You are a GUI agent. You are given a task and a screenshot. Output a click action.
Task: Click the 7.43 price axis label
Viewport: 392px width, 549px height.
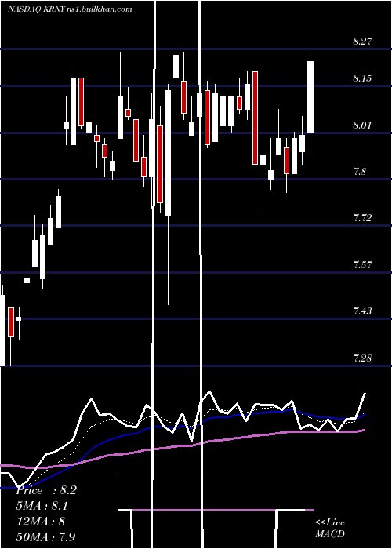pyautogui.click(x=362, y=311)
